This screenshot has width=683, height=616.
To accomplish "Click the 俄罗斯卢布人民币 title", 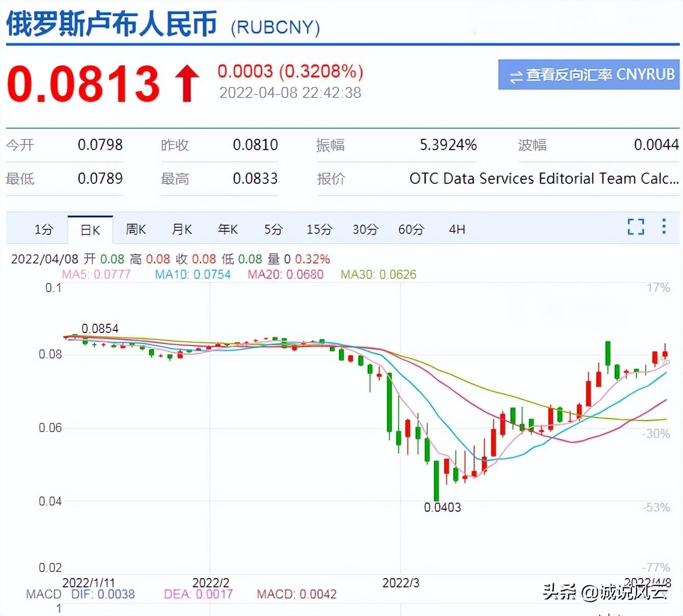I will coord(112,23).
